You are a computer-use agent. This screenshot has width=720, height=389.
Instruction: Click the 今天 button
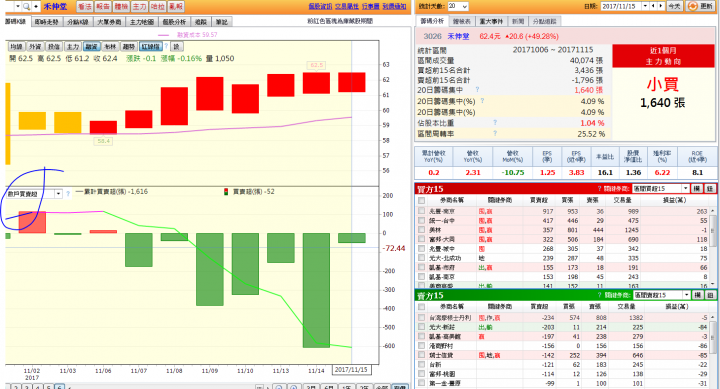[674, 6]
